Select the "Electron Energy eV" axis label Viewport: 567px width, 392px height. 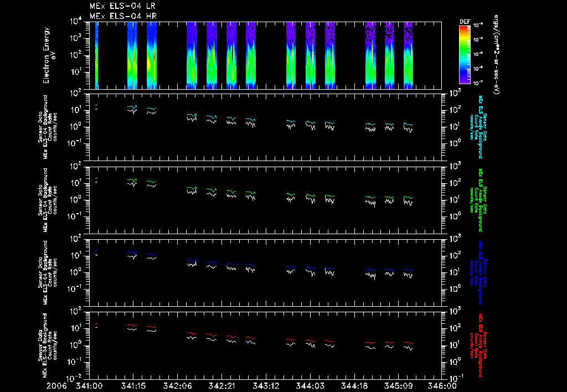(49, 55)
